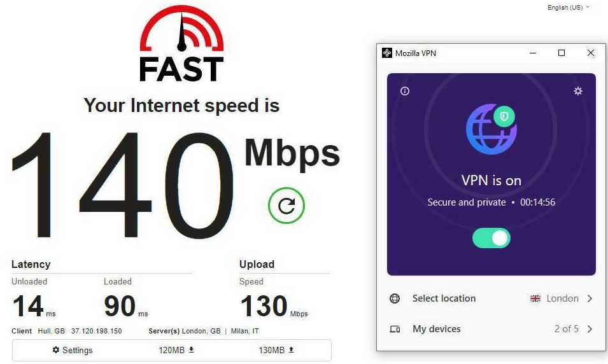Expand London location chevron
The image size is (608, 364).
590,298
